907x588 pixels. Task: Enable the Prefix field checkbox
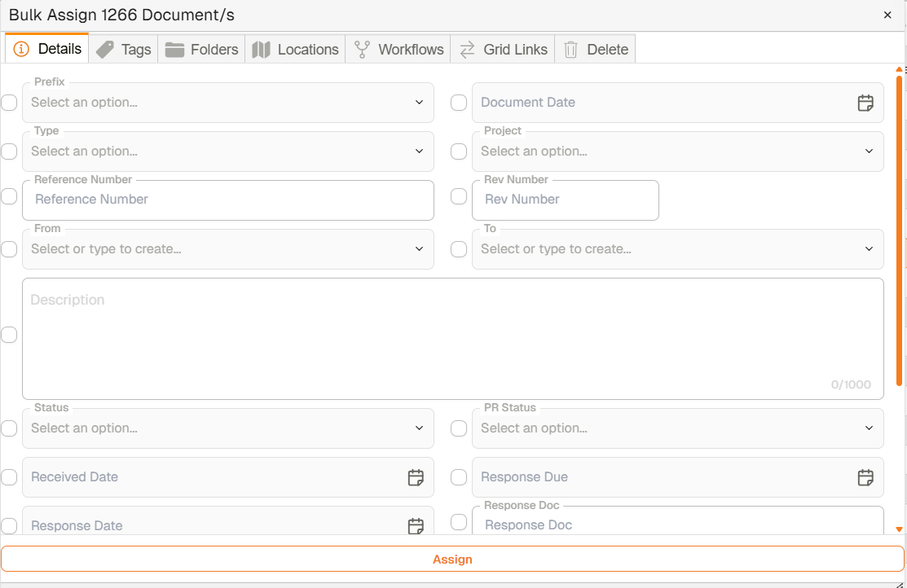[9, 103]
